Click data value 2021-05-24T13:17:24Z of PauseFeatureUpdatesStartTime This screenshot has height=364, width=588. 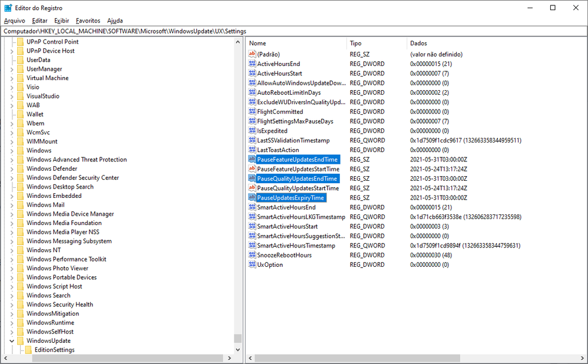point(438,168)
